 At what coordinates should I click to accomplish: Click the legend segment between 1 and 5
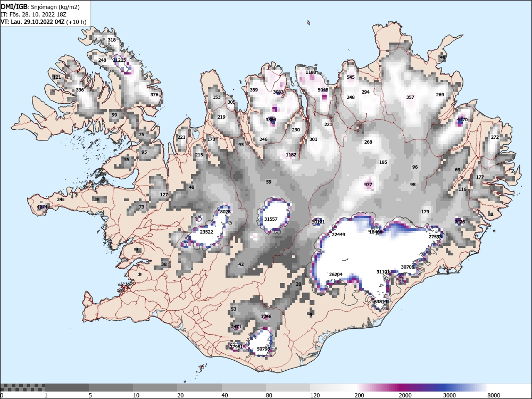click(66, 387)
